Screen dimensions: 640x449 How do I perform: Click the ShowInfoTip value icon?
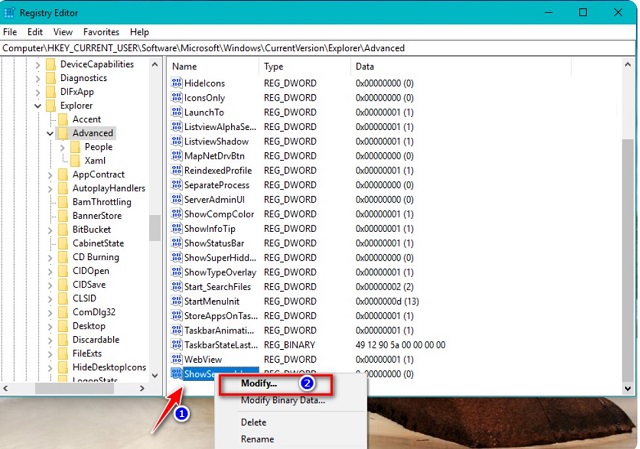pos(176,229)
